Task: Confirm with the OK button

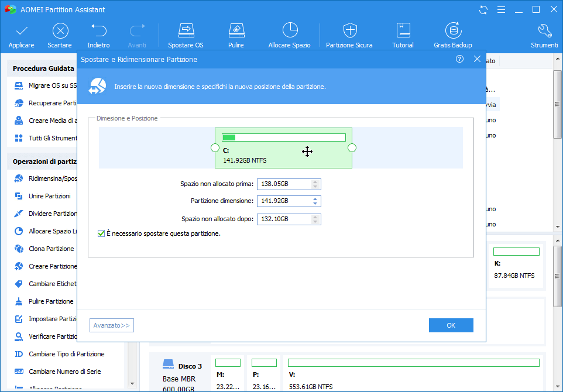Action: coord(451,325)
